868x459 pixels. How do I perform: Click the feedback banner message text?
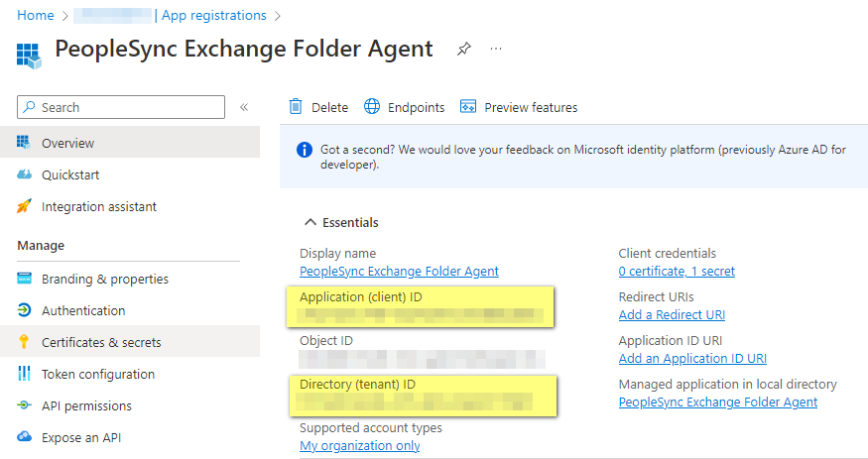[x=583, y=157]
